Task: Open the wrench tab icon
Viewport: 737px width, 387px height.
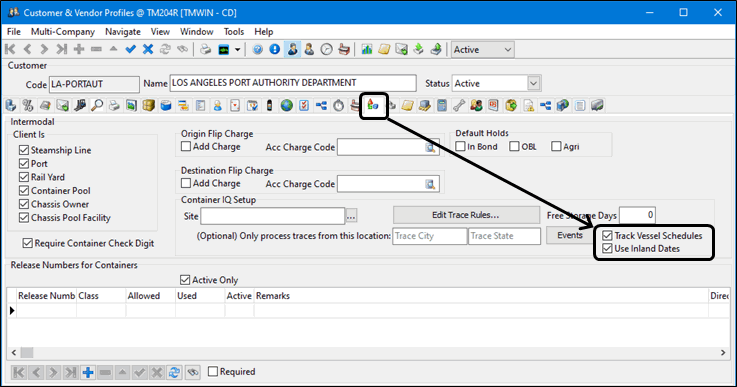Action: (459, 105)
